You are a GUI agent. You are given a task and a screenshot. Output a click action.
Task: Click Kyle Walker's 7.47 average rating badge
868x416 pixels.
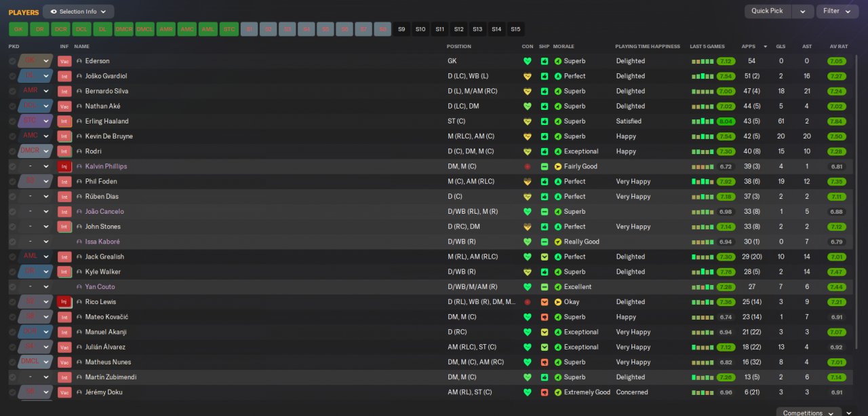837,271
